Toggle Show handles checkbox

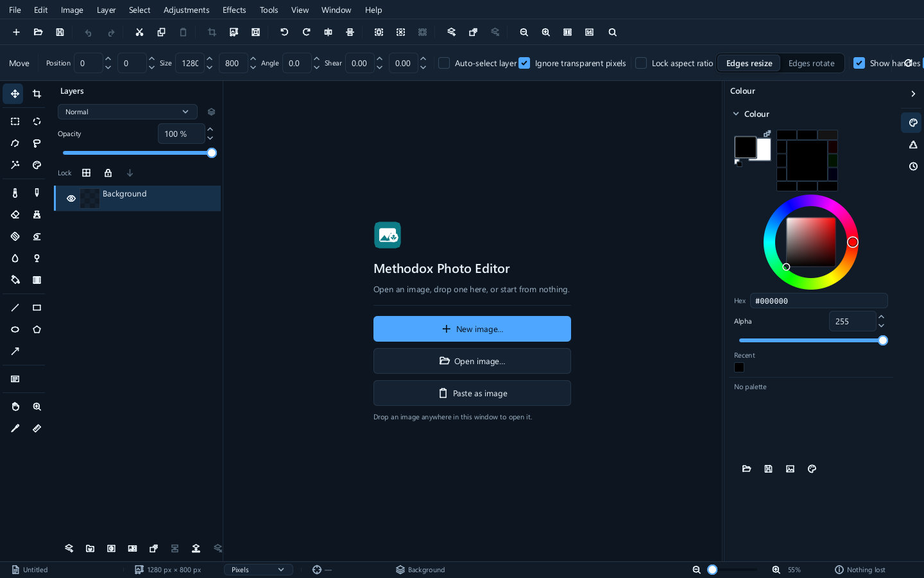(x=859, y=63)
